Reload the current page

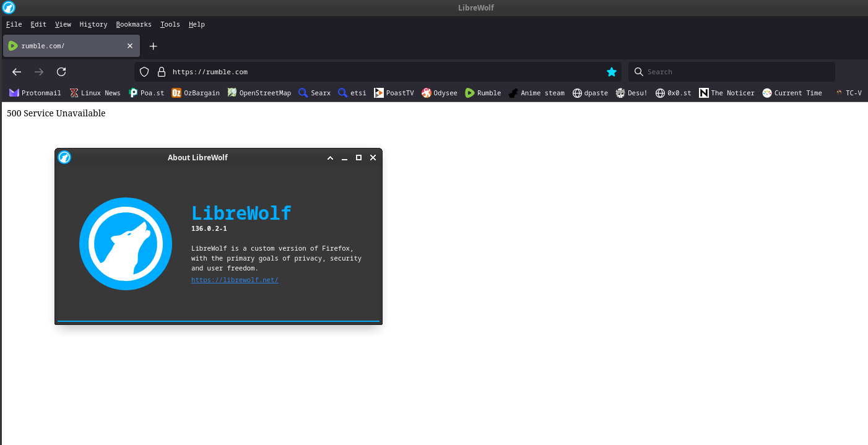pos(61,72)
